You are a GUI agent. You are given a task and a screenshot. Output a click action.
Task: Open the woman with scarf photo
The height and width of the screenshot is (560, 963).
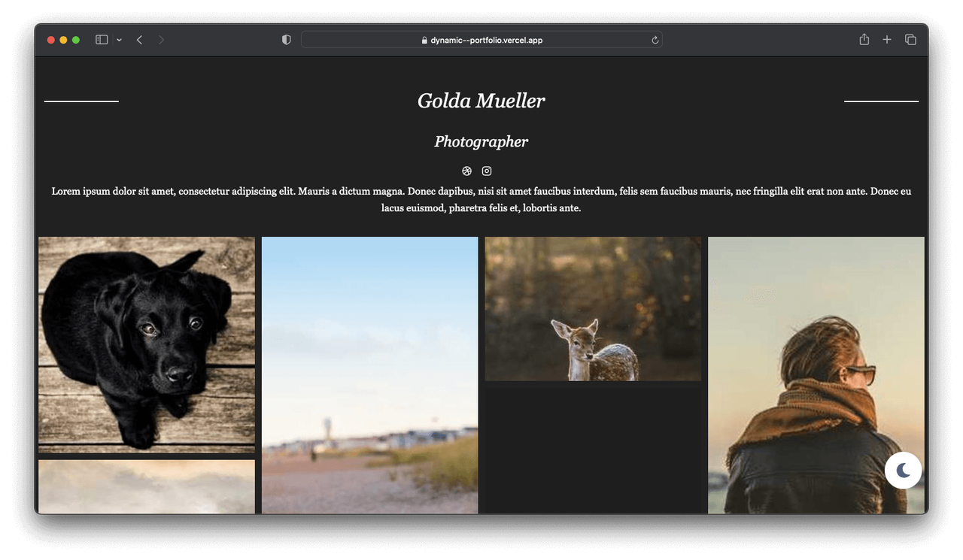816,375
